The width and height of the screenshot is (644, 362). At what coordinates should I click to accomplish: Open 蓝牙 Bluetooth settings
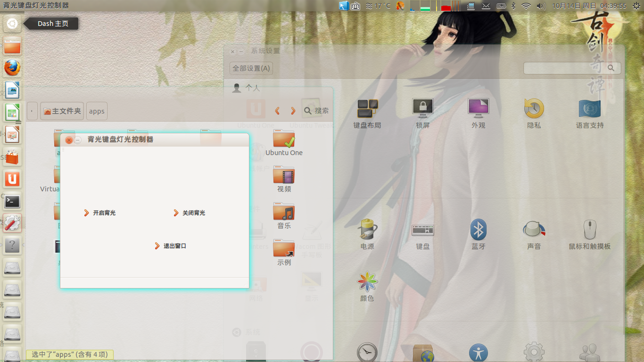pyautogui.click(x=479, y=235)
